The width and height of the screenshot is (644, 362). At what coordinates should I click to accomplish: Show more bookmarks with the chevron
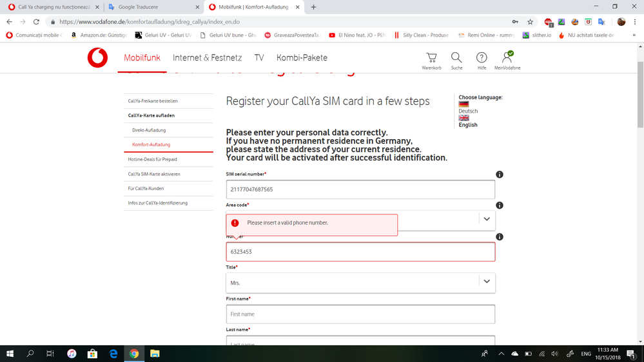(x=634, y=35)
